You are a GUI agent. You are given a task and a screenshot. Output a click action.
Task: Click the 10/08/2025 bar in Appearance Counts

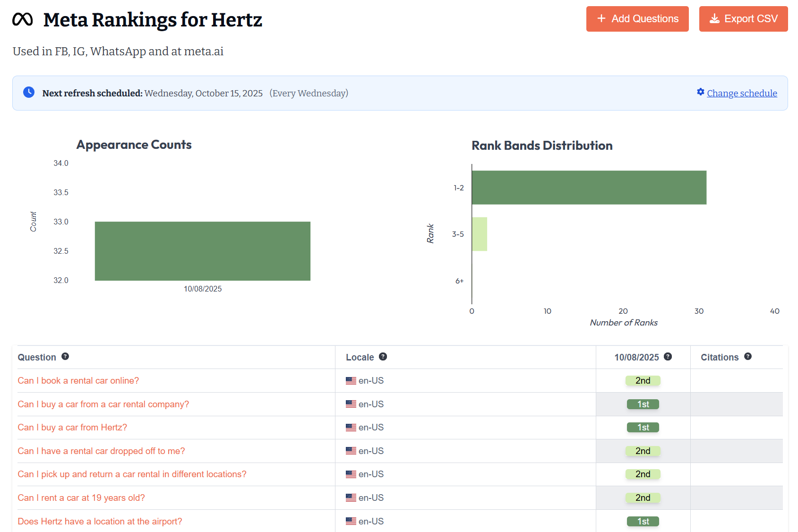coord(202,251)
